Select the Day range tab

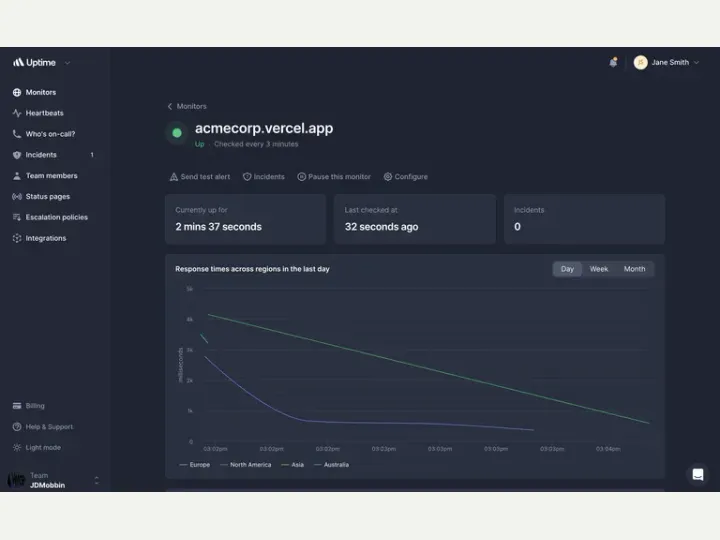(x=568, y=269)
